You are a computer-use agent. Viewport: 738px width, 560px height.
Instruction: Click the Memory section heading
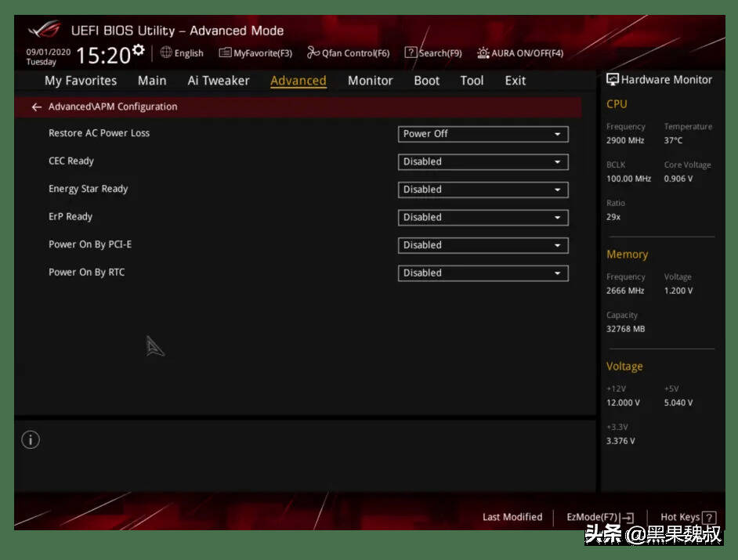point(627,254)
